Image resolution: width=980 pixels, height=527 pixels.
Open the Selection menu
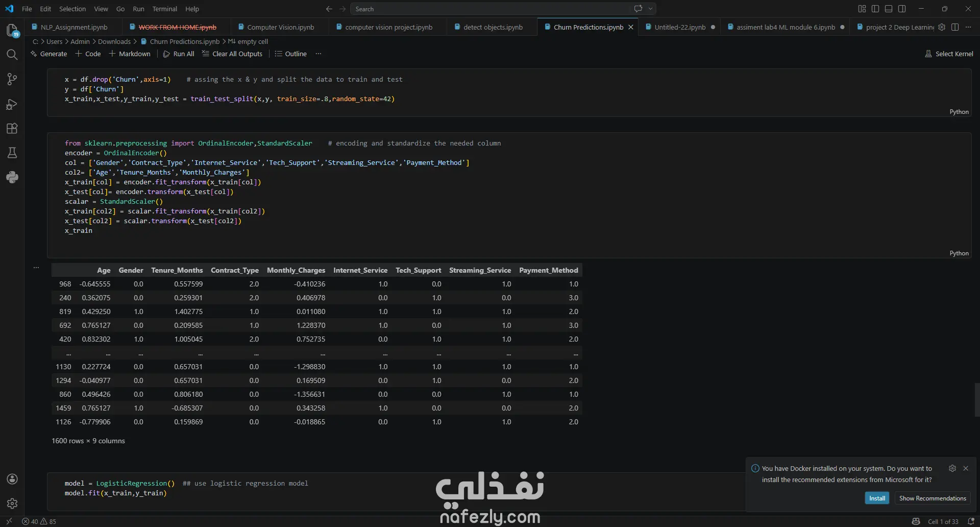point(72,9)
